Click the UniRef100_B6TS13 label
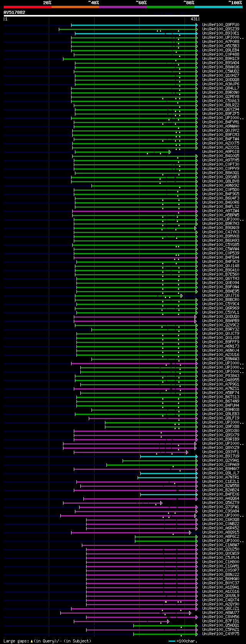Viewport: 246px width, 644px height. [x=221, y=397]
